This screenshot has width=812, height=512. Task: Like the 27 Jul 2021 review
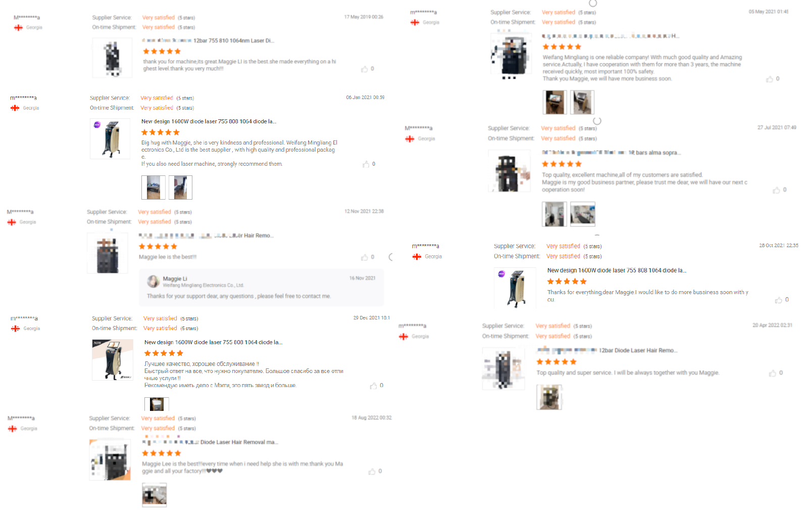click(x=776, y=190)
